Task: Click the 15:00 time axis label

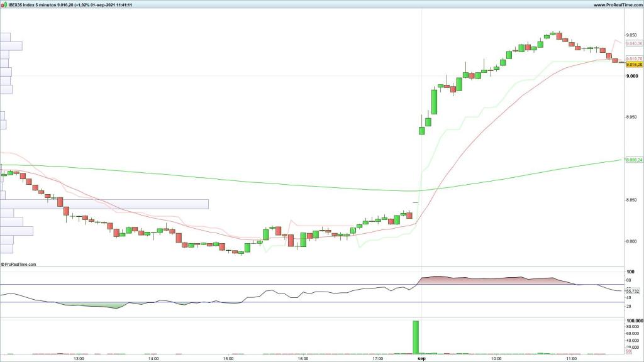Action: pyautogui.click(x=228, y=358)
